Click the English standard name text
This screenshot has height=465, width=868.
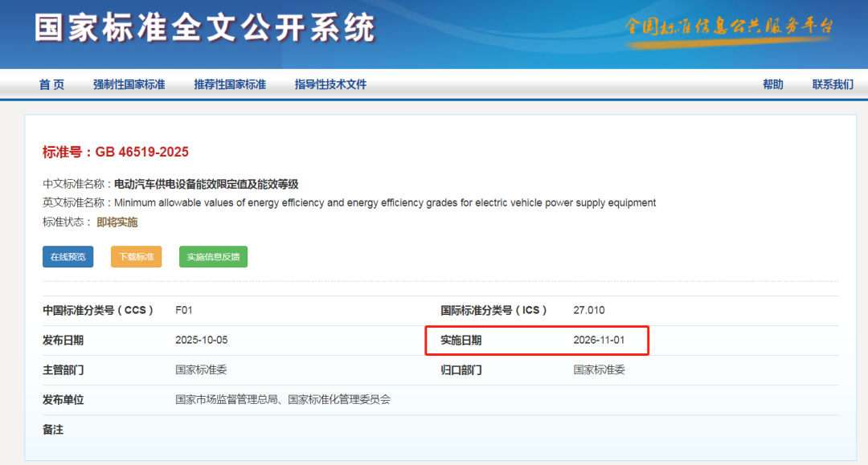pos(385,202)
